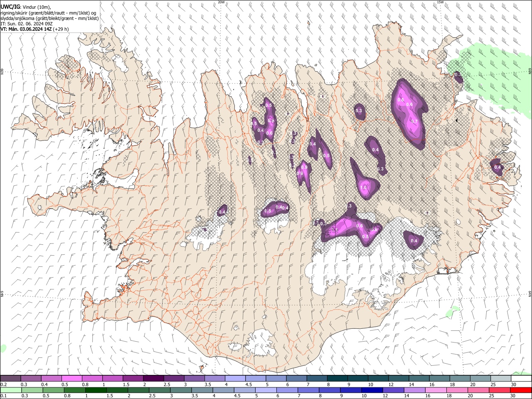Pick the light green 0.1 swatch, bottom legend row
The width and height of the screenshot is (532, 399).
(11, 390)
